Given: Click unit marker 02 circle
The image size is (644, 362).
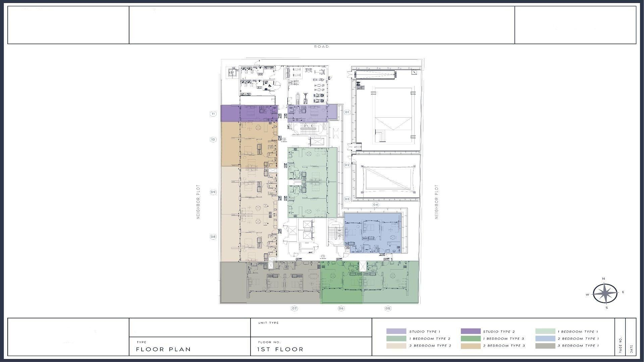Looking at the screenshot, I should pos(347,165).
